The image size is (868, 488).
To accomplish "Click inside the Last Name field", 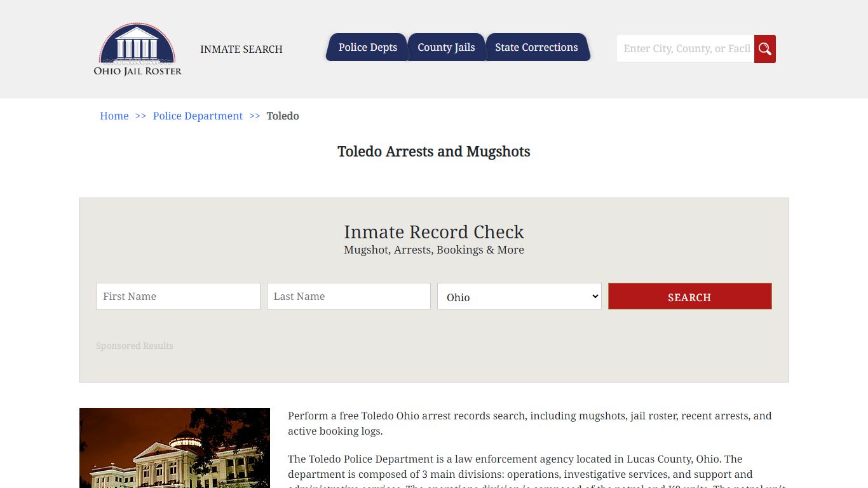I will pyautogui.click(x=348, y=296).
